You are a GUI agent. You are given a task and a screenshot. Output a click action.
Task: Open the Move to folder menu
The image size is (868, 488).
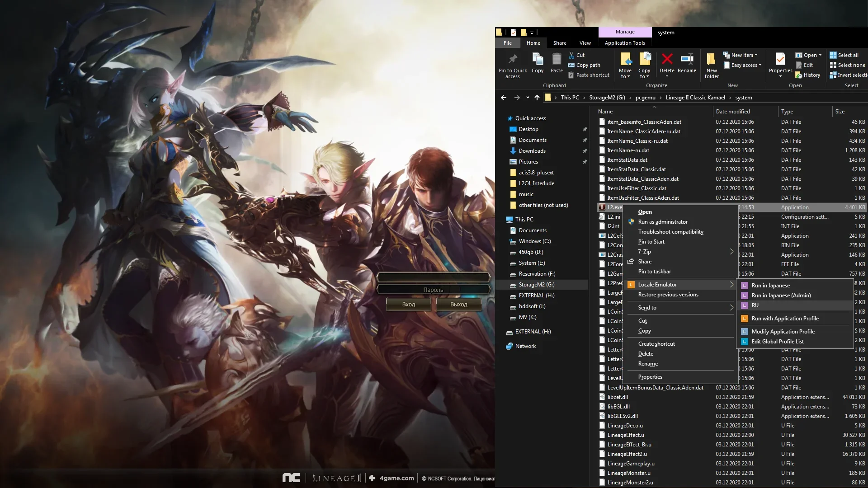[625, 66]
